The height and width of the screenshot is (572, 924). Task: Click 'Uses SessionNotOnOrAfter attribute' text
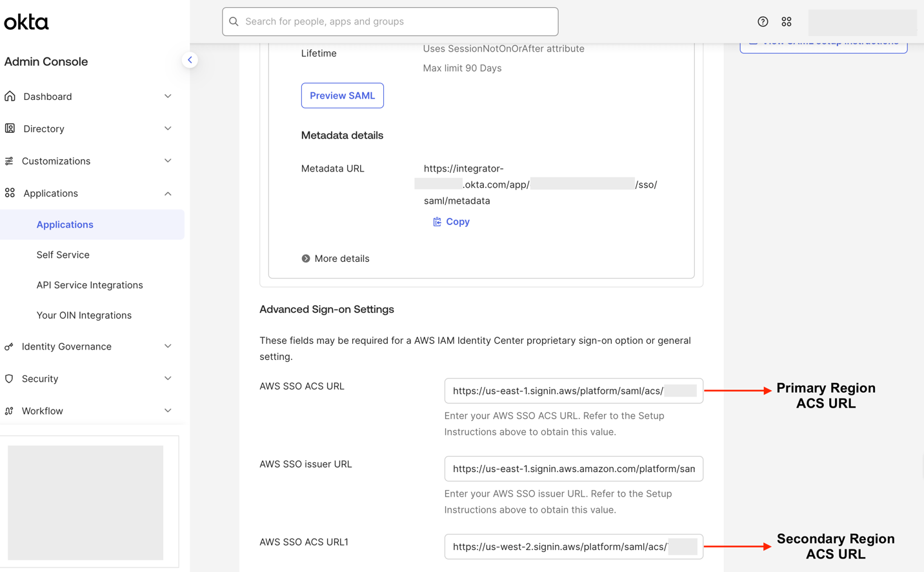click(503, 49)
